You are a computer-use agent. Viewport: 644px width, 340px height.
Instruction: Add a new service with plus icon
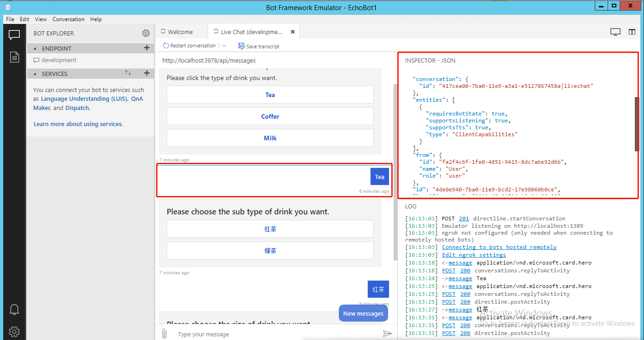(147, 73)
